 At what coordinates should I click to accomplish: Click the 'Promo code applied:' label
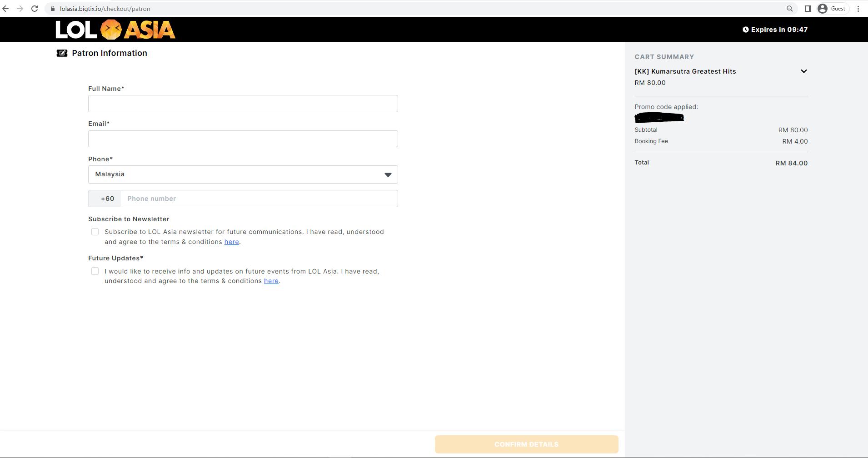point(666,107)
